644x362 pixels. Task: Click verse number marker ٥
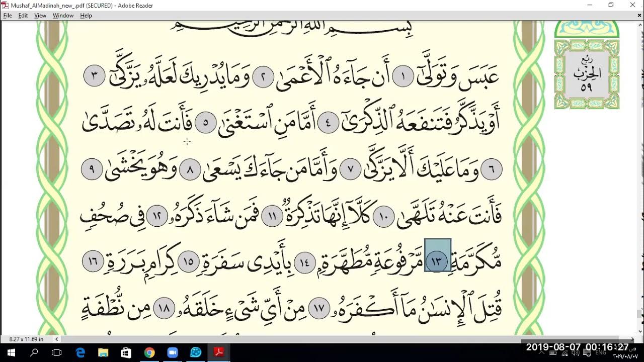click(x=205, y=123)
